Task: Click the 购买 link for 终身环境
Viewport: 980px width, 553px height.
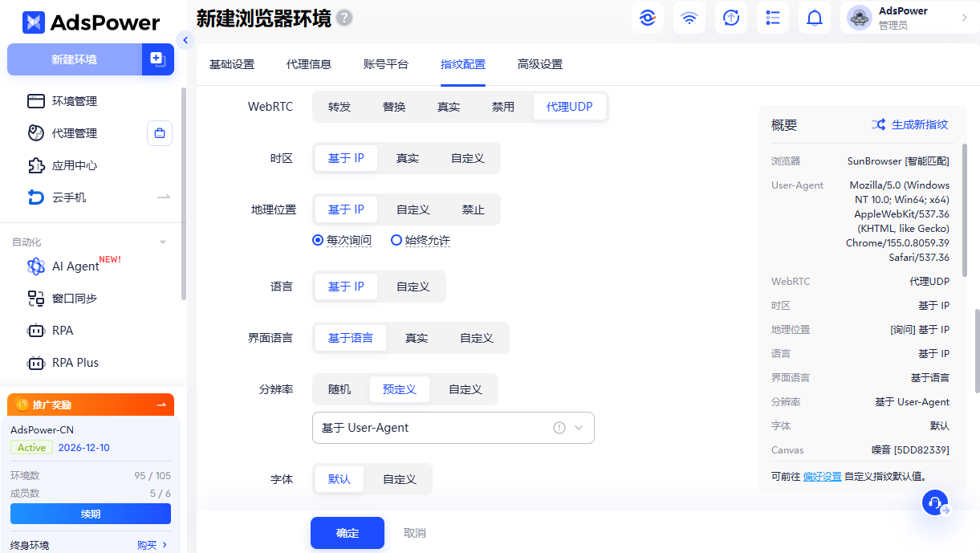Action: click(x=147, y=545)
